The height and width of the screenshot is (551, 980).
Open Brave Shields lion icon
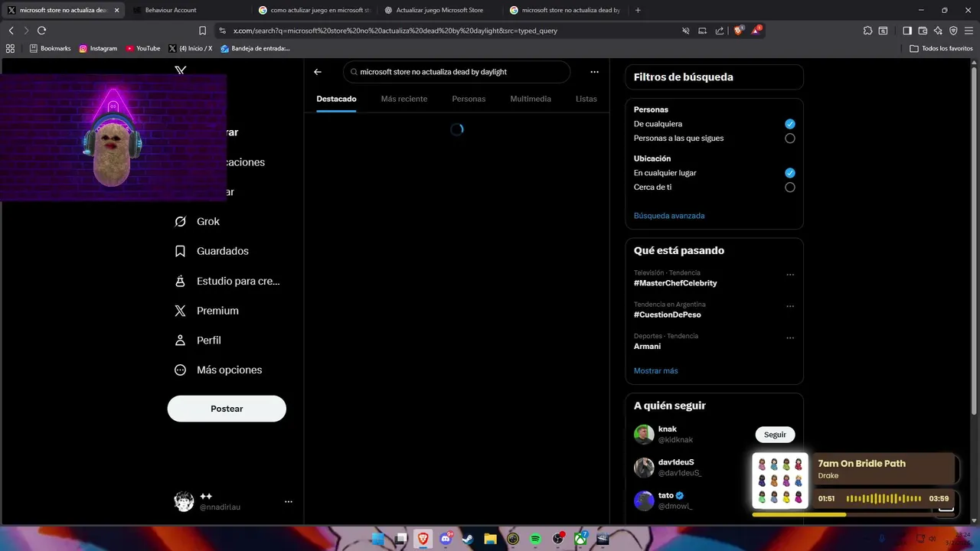click(x=739, y=31)
